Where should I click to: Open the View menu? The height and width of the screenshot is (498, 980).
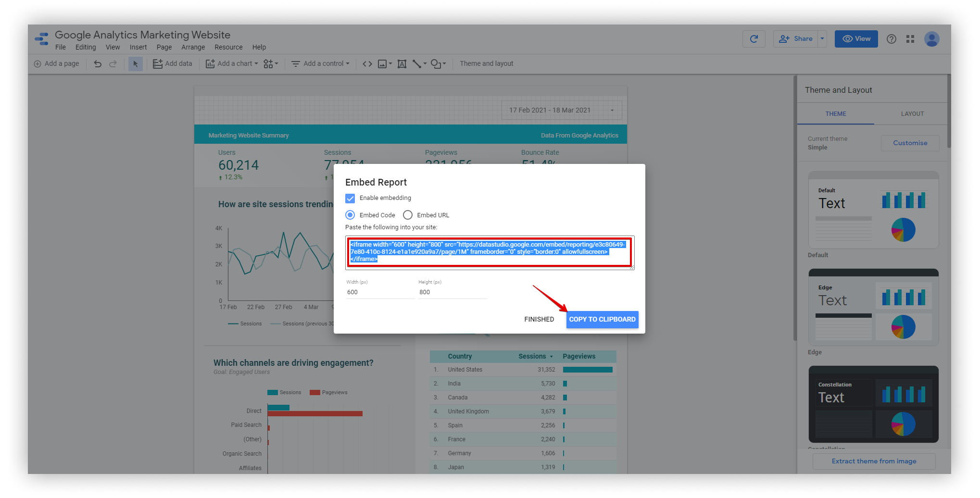[113, 47]
